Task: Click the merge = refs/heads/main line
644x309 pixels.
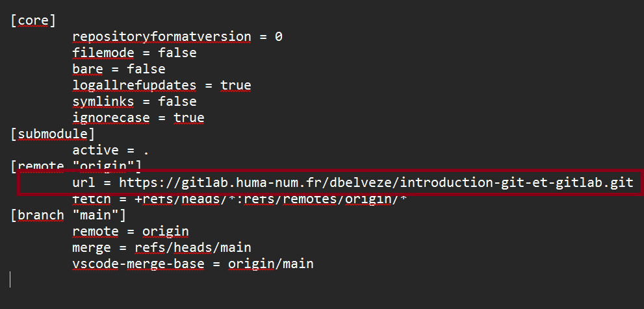Action: [161, 248]
